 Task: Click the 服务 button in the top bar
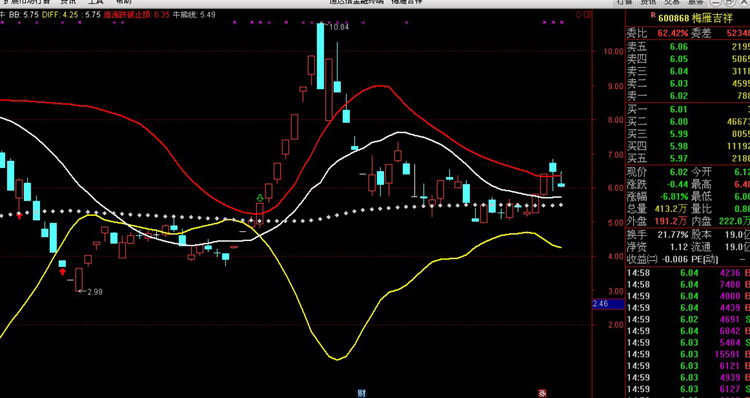coord(696,2)
